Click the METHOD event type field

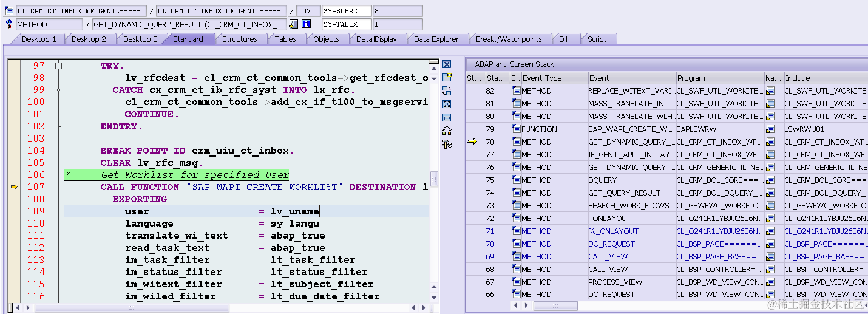pyautogui.click(x=49, y=24)
